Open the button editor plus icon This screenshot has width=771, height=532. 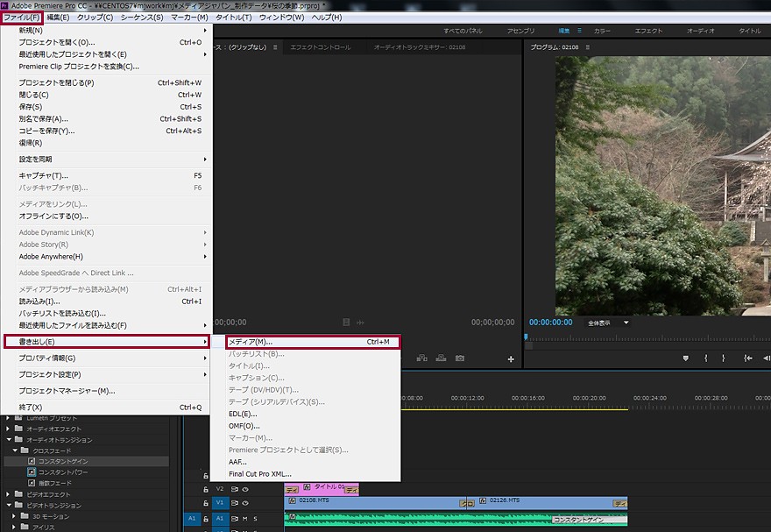[x=511, y=359]
